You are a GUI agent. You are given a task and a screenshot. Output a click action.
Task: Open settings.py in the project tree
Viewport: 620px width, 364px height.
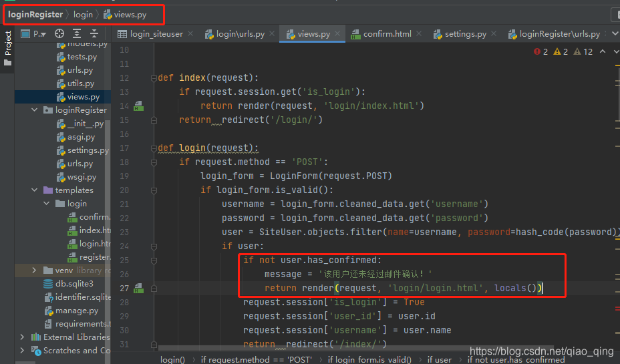(x=83, y=150)
